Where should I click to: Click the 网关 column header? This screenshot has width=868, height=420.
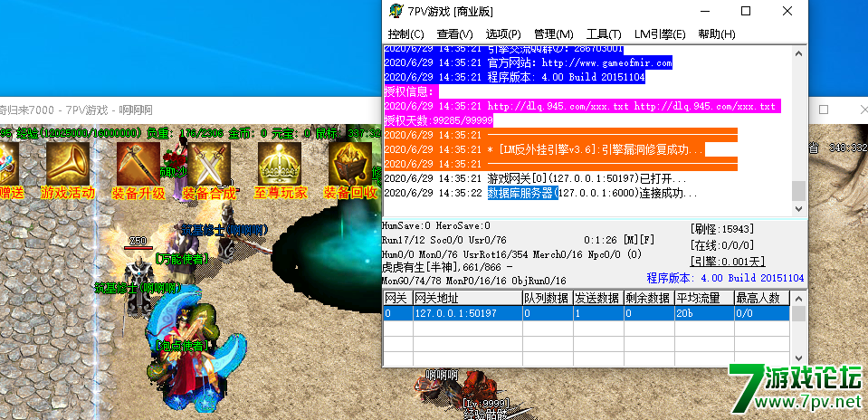(x=397, y=299)
